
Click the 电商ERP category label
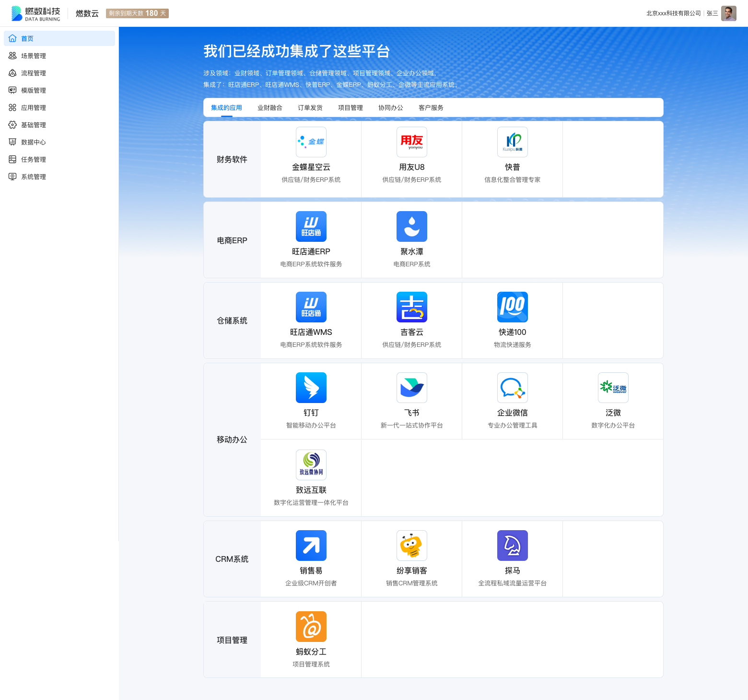tap(232, 240)
